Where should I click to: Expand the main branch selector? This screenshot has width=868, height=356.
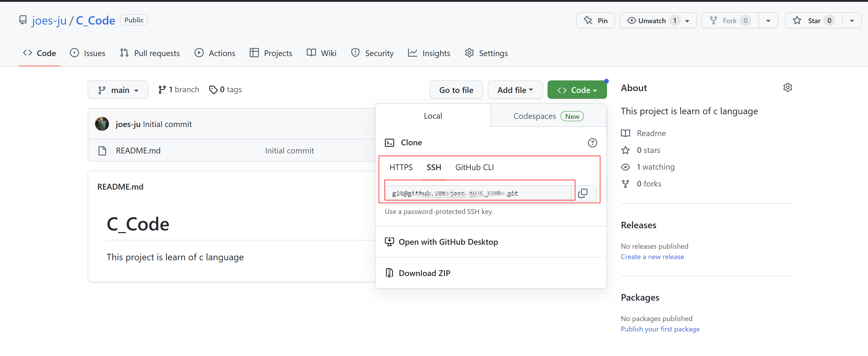pyautogui.click(x=118, y=90)
